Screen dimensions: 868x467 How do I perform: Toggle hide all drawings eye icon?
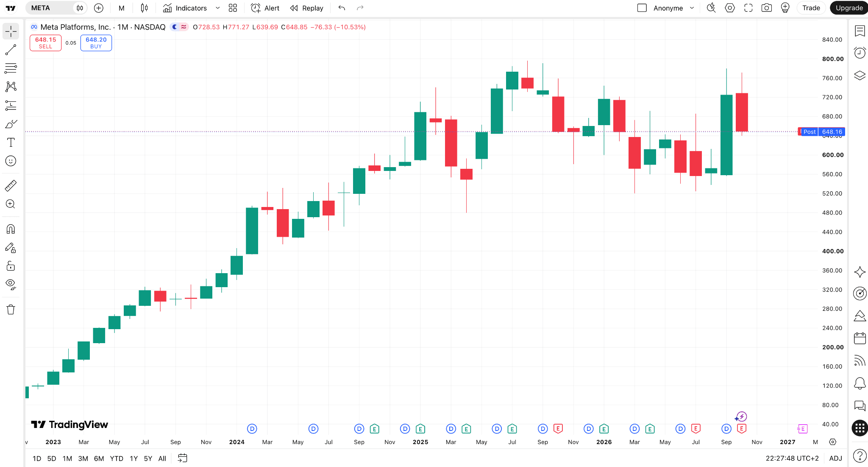(x=11, y=284)
